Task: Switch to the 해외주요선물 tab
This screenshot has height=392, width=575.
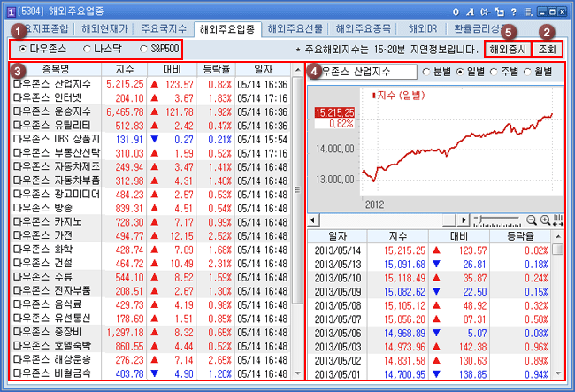Action: [x=297, y=28]
